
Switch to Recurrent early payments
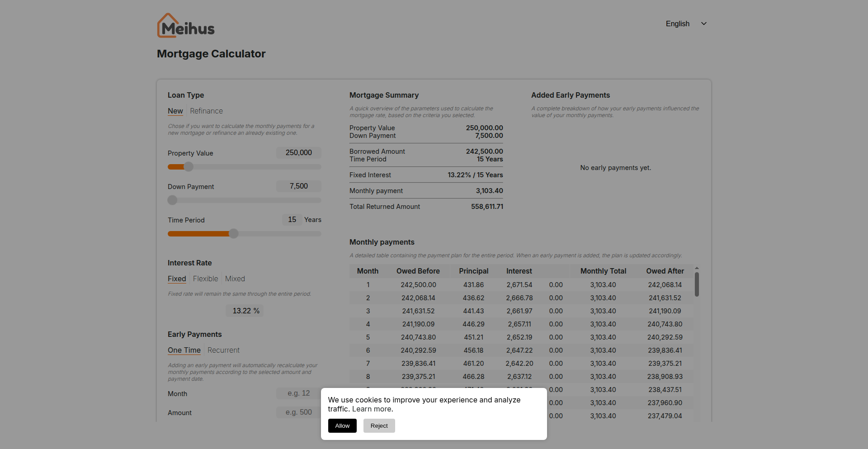point(223,350)
